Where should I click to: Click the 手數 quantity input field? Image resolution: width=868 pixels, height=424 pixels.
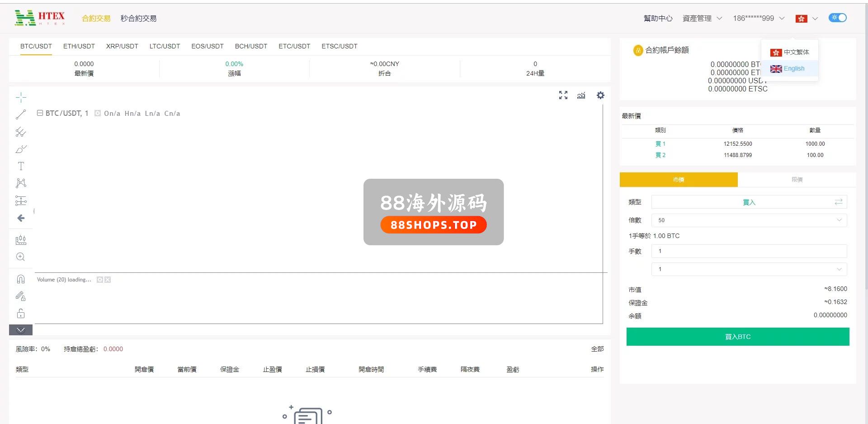coord(749,251)
